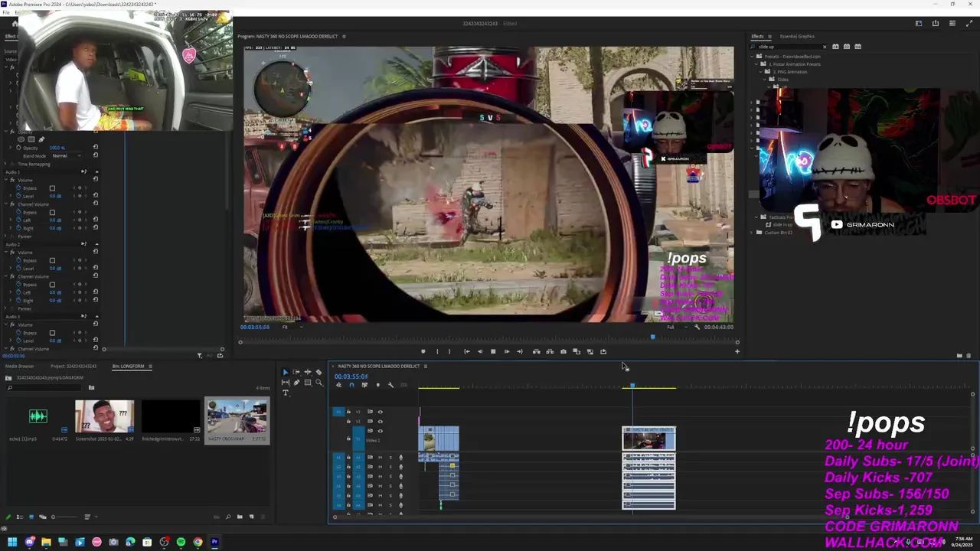This screenshot has width=980, height=551.
Task: Click Mark In in the Program monitor
Action: point(437,351)
